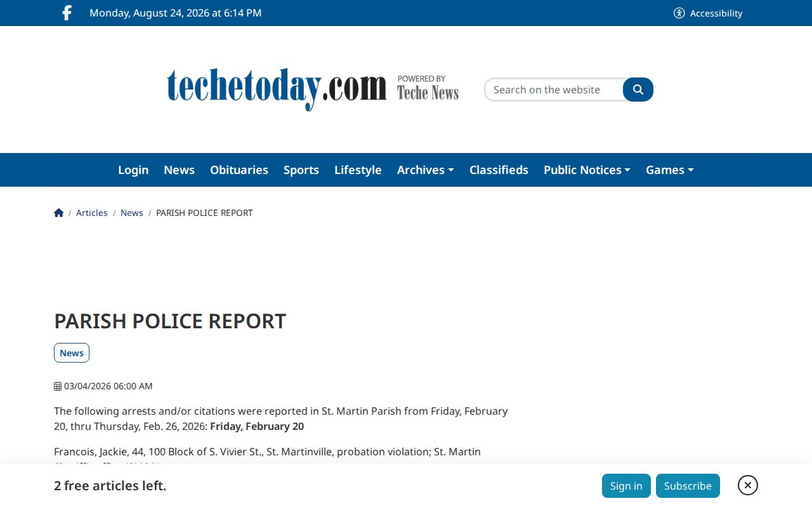Expand the Games dropdown
The width and height of the screenshot is (812, 508).
coord(670,170)
